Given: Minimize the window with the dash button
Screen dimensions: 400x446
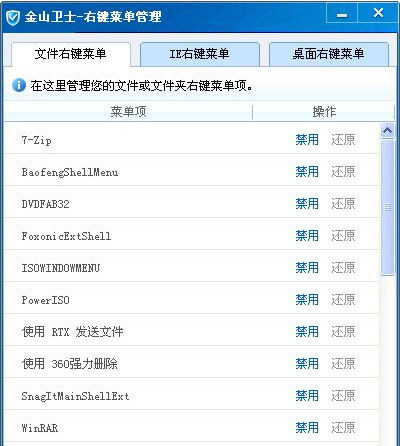Looking at the screenshot, I should pyautogui.click(x=342, y=15).
